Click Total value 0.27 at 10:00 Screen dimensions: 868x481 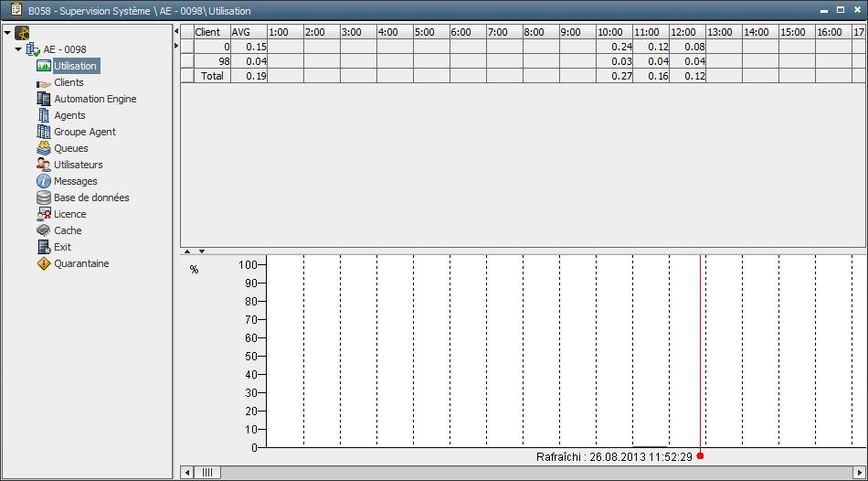[615, 76]
